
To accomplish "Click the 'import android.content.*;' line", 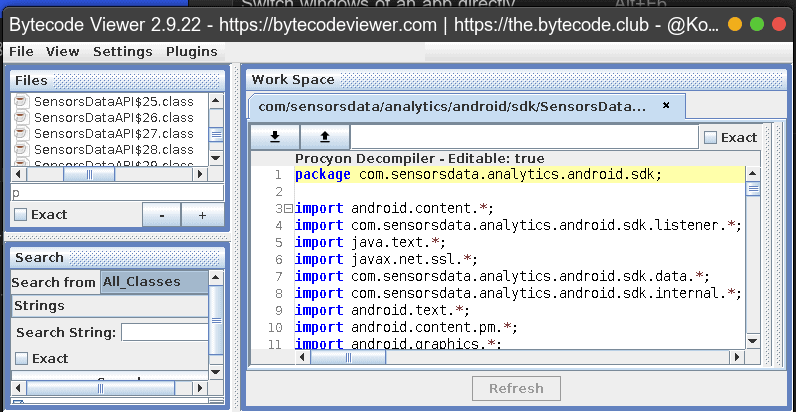I will pos(394,209).
